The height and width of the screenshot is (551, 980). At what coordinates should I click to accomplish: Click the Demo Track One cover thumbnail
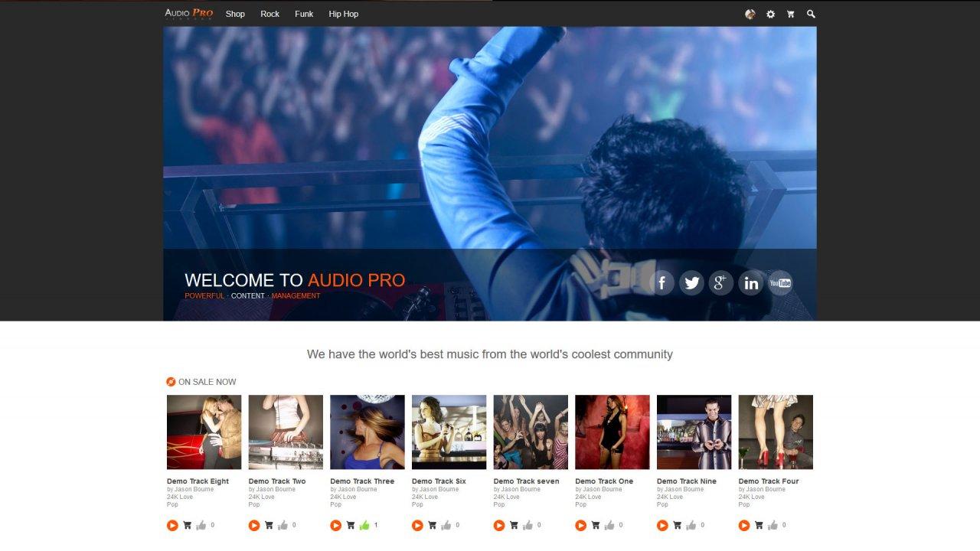coord(612,432)
